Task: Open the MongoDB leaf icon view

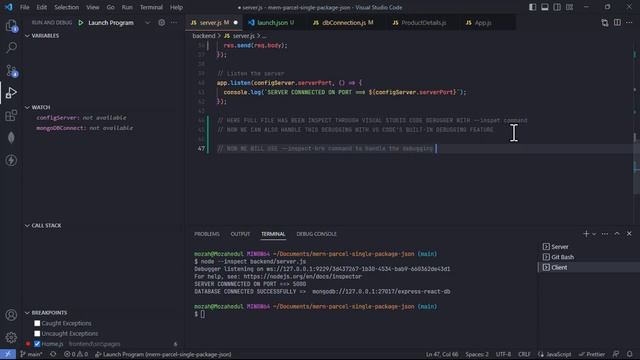Action: 11,138
